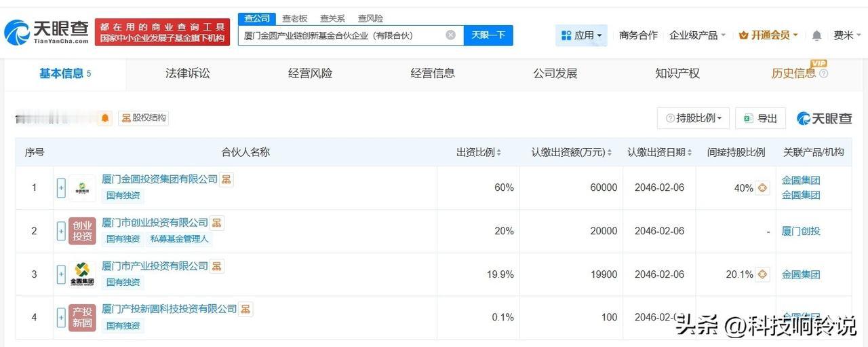The height and width of the screenshot is (347, 868).
Task: Click the 天眼一下 search button
Action: point(488,35)
